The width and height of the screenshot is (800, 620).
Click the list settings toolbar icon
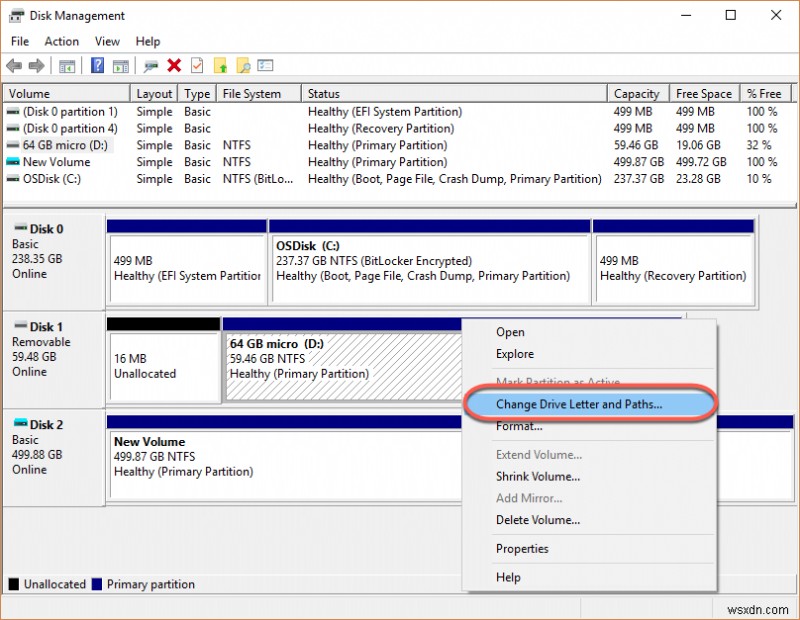click(265, 65)
